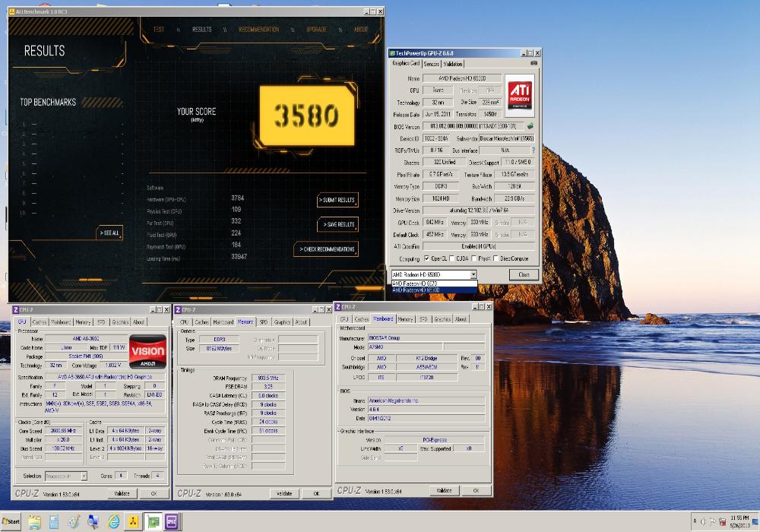Toggle the PhysX checkbox in GPU-Z
The width and height of the screenshot is (760, 532).
tap(474, 258)
